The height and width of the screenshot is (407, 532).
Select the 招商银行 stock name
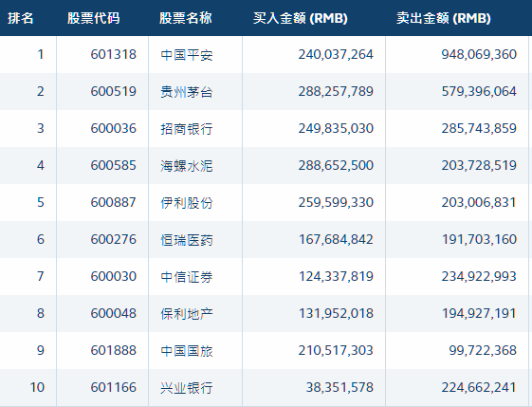click(187, 129)
